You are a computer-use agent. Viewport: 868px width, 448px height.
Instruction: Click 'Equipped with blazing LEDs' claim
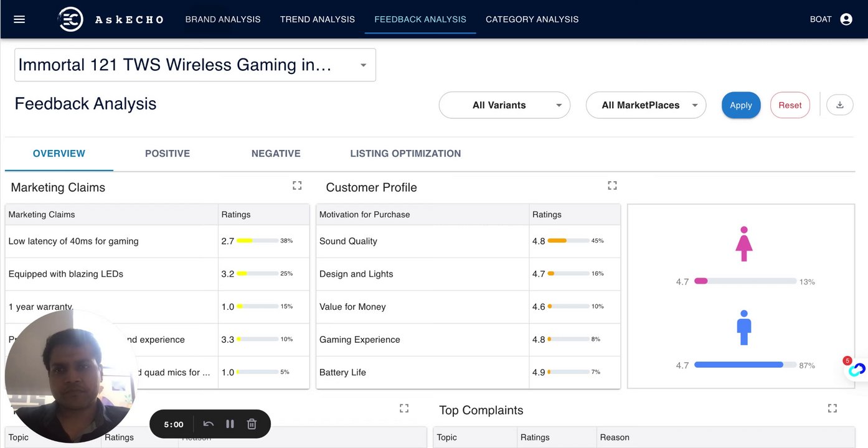tap(66, 274)
